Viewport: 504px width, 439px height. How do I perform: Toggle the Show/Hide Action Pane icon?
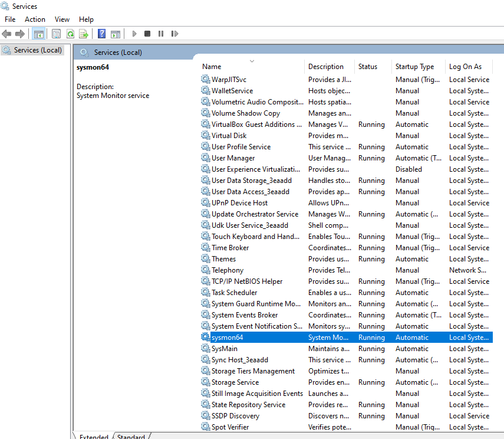click(116, 34)
